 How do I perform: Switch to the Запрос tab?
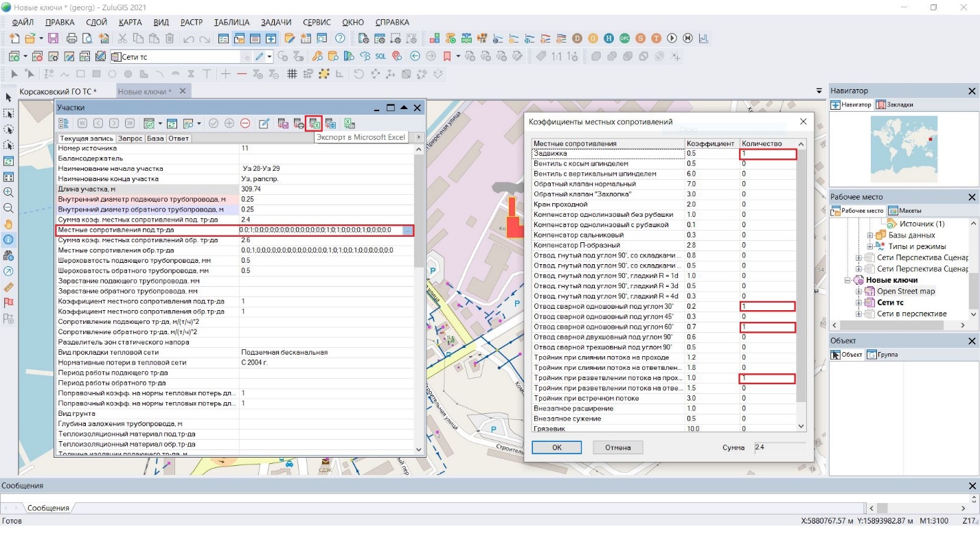pos(130,138)
